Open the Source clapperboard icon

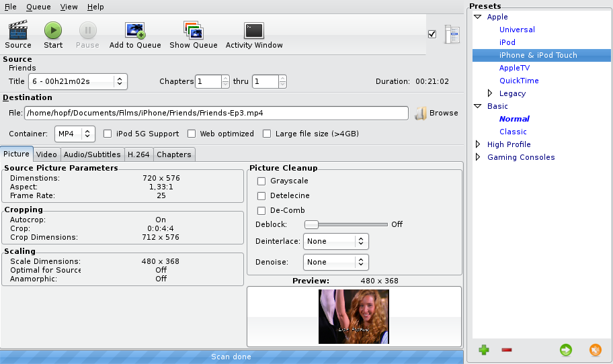pyautogui.click(x=18, y=30)
